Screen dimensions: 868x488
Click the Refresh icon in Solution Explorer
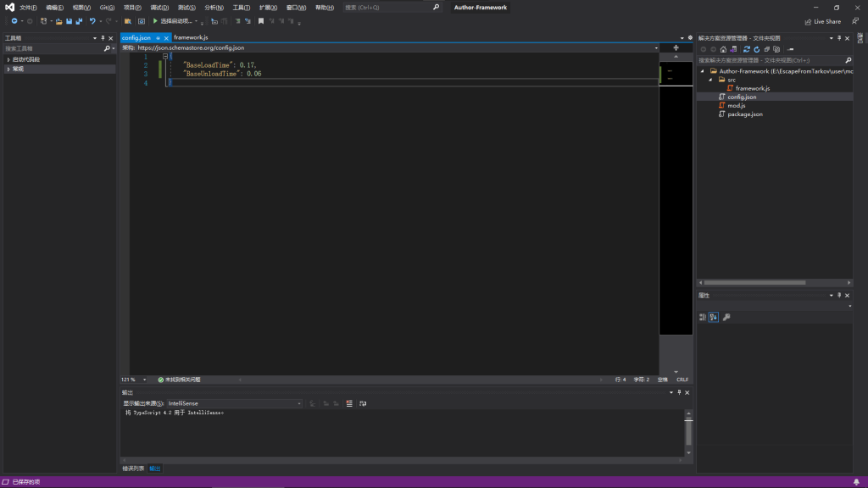pos(757,49)
